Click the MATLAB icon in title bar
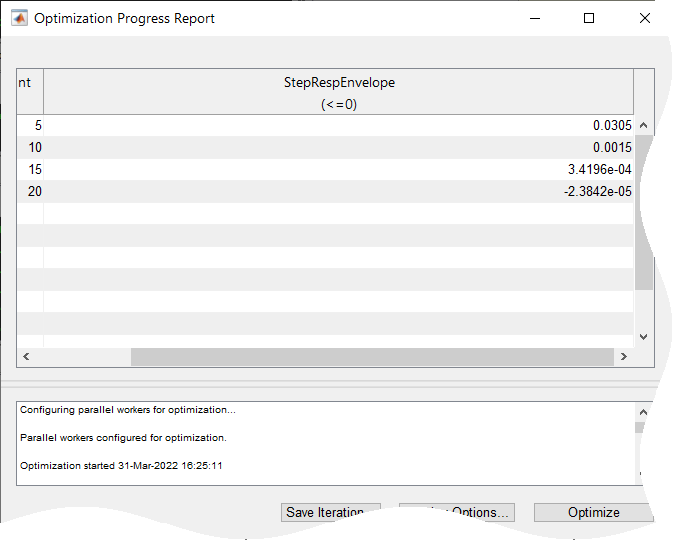 pos(19,18)
